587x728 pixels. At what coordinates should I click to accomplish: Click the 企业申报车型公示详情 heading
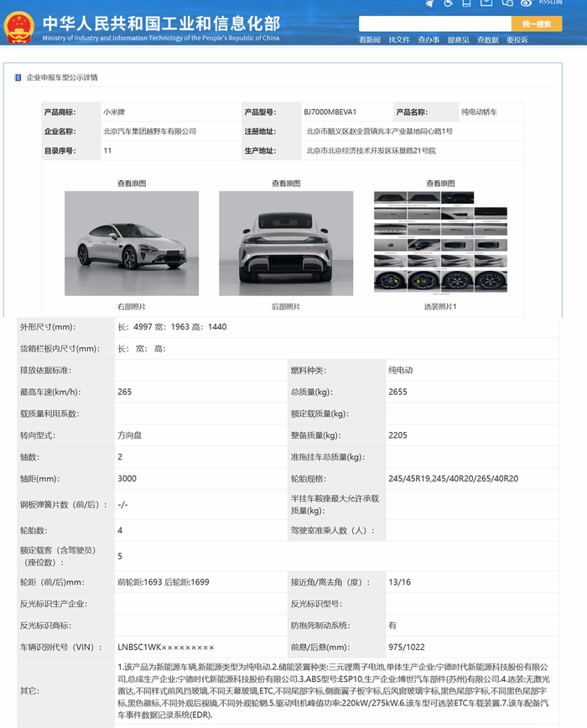(x=62, y=77)
